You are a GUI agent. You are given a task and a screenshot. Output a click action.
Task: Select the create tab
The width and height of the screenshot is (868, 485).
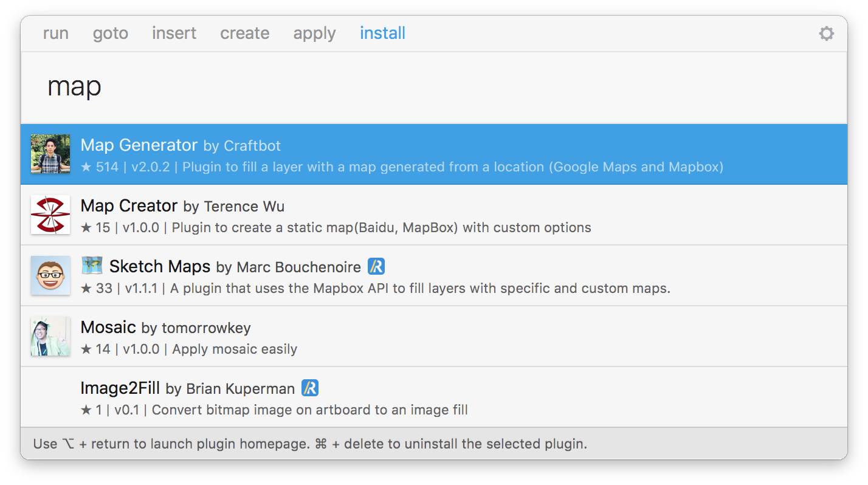click(244, 33)
